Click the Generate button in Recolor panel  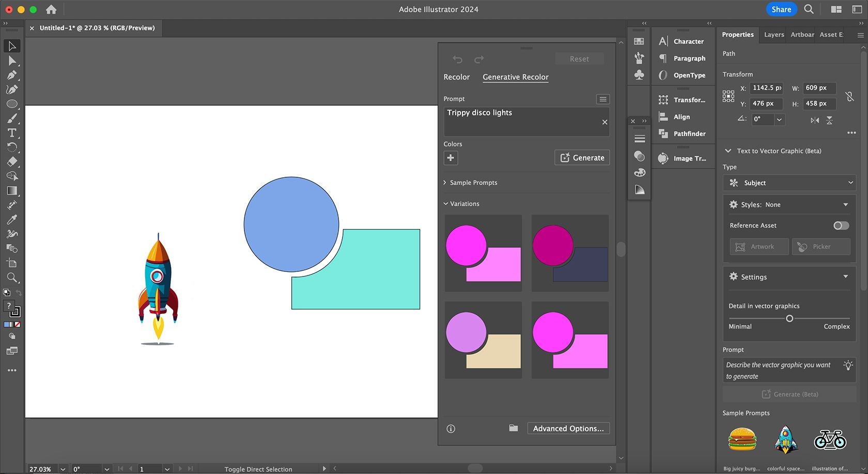[x=582, y=158]
